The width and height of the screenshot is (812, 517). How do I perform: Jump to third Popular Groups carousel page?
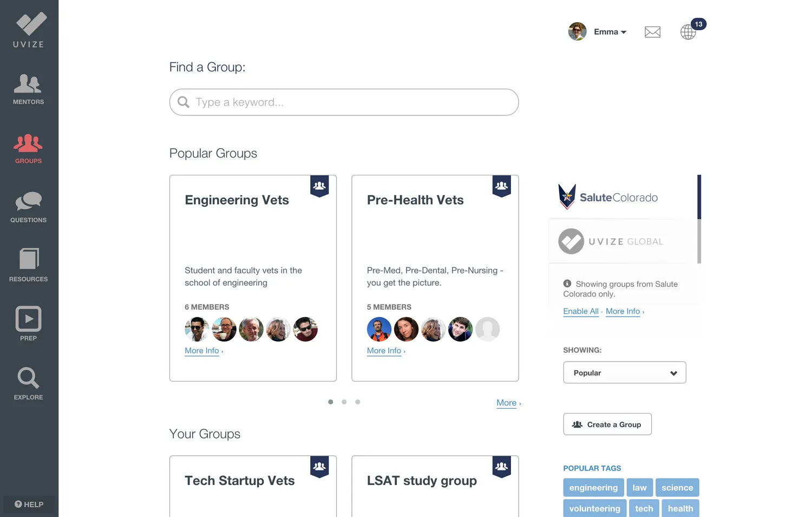(358, 402)
